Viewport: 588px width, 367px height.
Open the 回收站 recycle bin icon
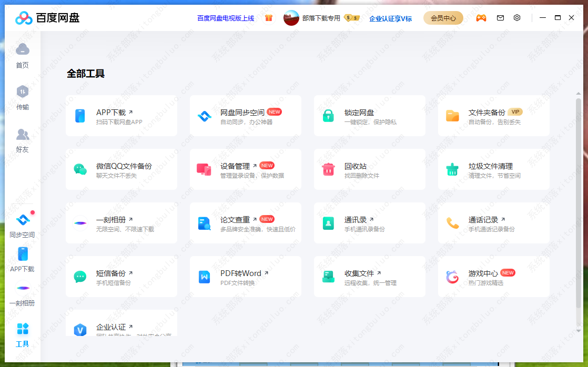coord(328,169)
